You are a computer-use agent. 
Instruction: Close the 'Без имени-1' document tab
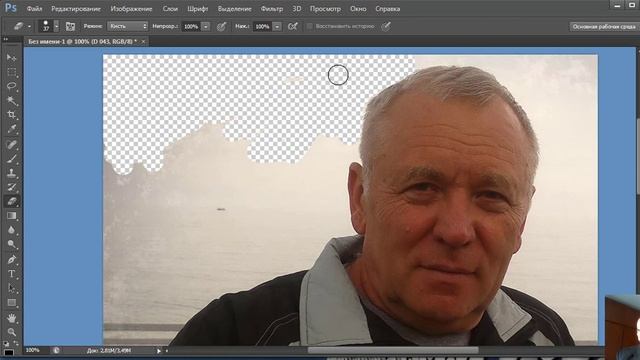click(143, 42)
